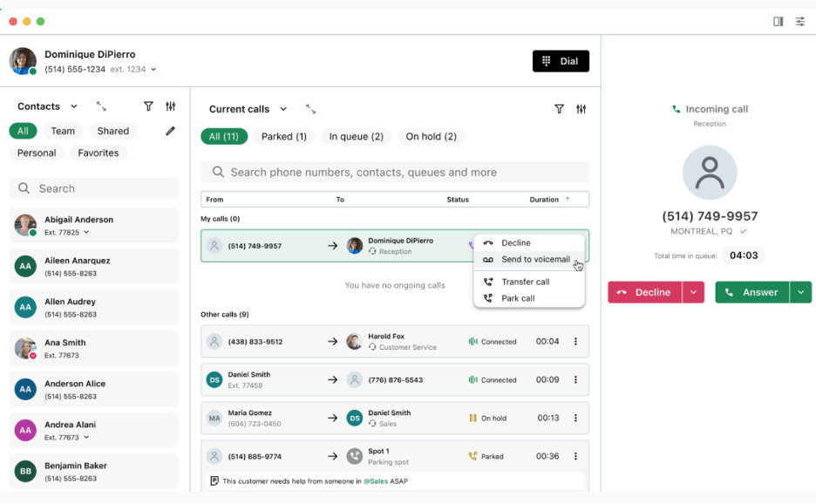Viewport: 816px width, 504px height.
Task: Expand Andrea Alani's extension dropdown
Action: pos(86,438)
